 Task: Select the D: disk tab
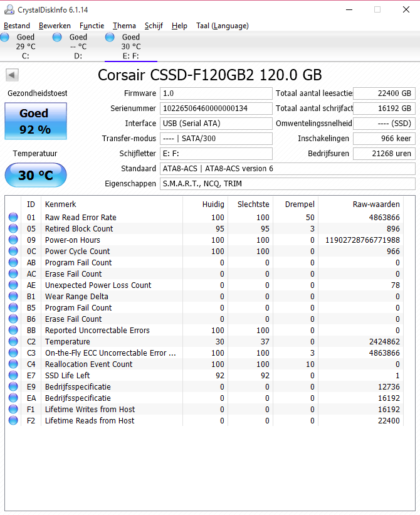78,46
